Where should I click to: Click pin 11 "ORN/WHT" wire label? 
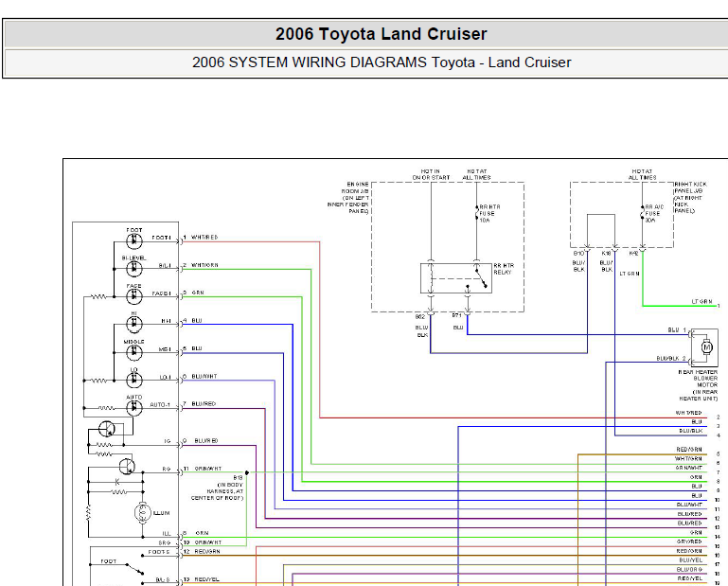[208, 469]
